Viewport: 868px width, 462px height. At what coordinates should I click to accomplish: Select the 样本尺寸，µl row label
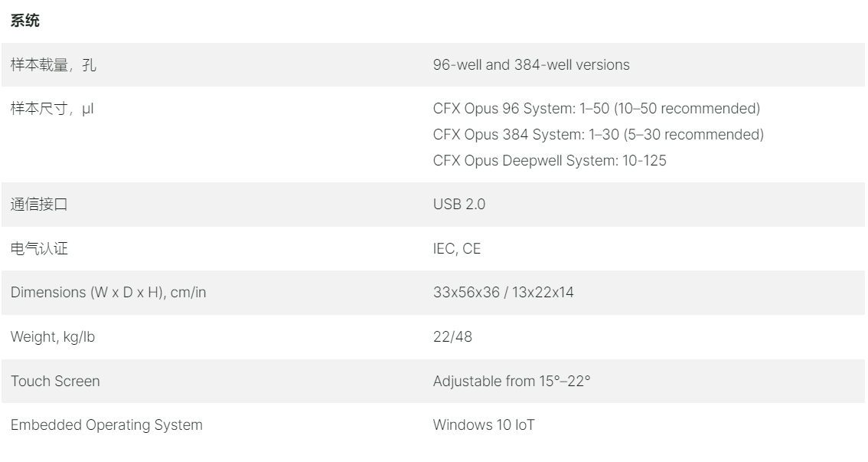coord(52,109)
